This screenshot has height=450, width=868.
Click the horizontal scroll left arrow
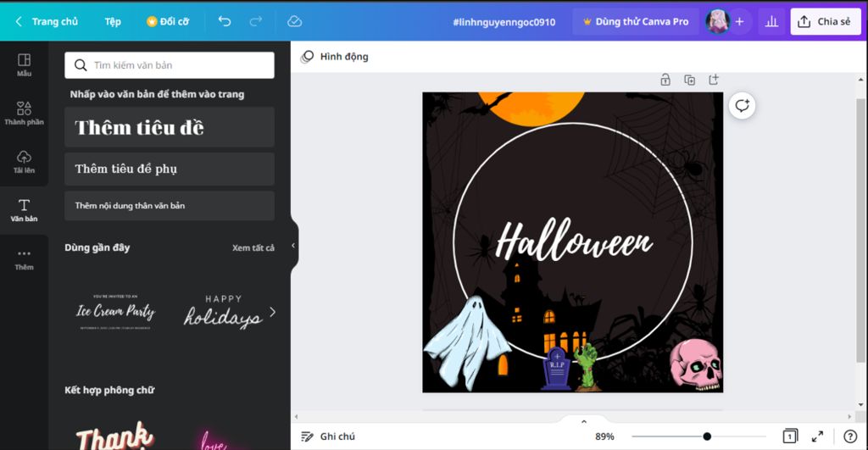pyautogui.click(x=296, y=416)
